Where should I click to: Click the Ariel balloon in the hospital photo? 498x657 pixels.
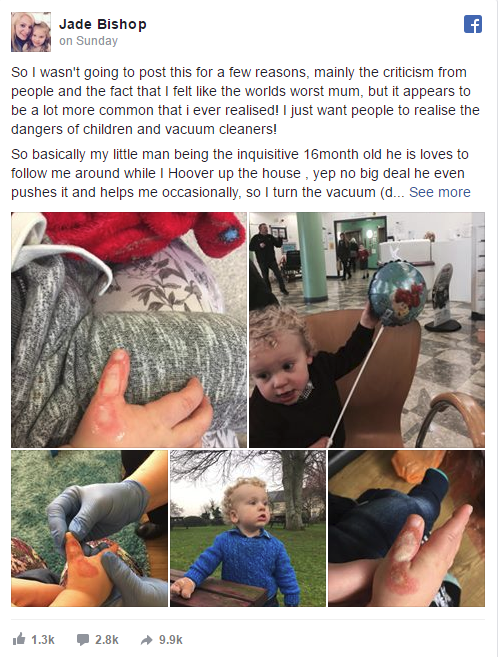pyautogui.click(x=397, y=293)
